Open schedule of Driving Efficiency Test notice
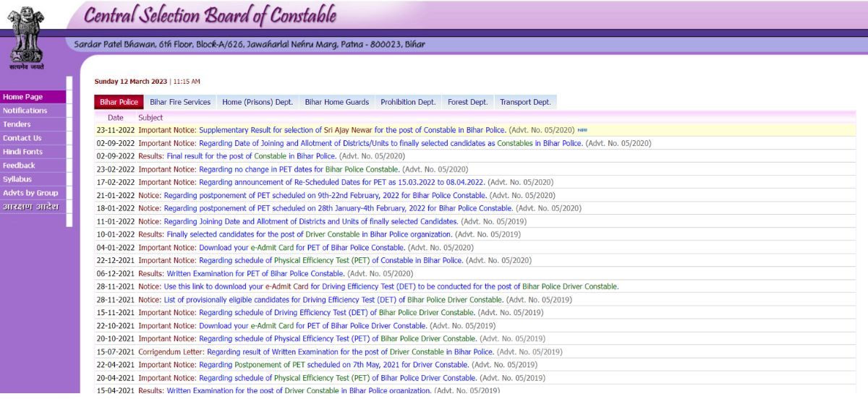Viewport: 868px width, 399px height. click(337, 312)
